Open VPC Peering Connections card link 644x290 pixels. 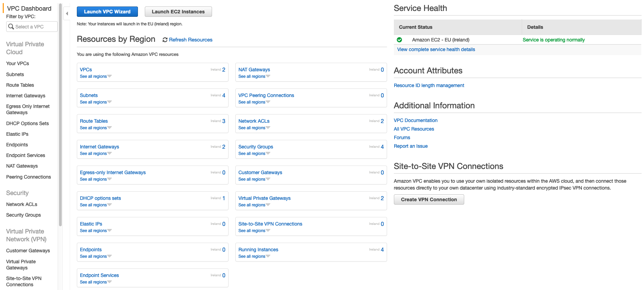pyautogui.click(x=266, y=95)
